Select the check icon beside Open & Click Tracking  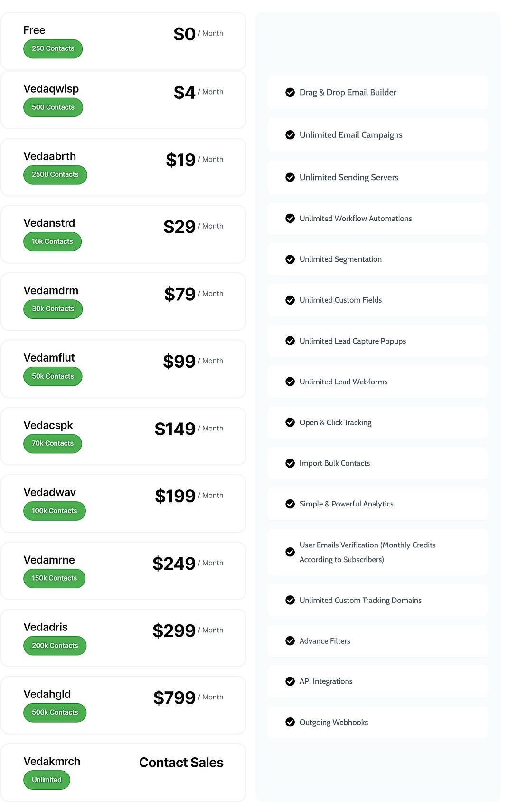[x=290, y=422]
